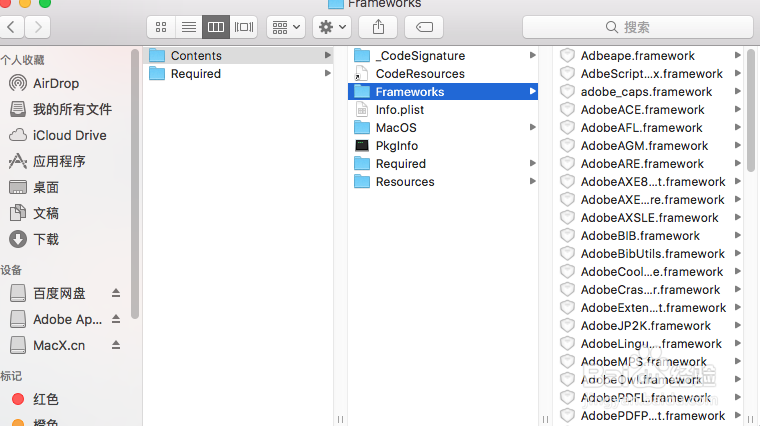Expand the first-column Required folder arrow
760x426 pixels.
(328, 73)
